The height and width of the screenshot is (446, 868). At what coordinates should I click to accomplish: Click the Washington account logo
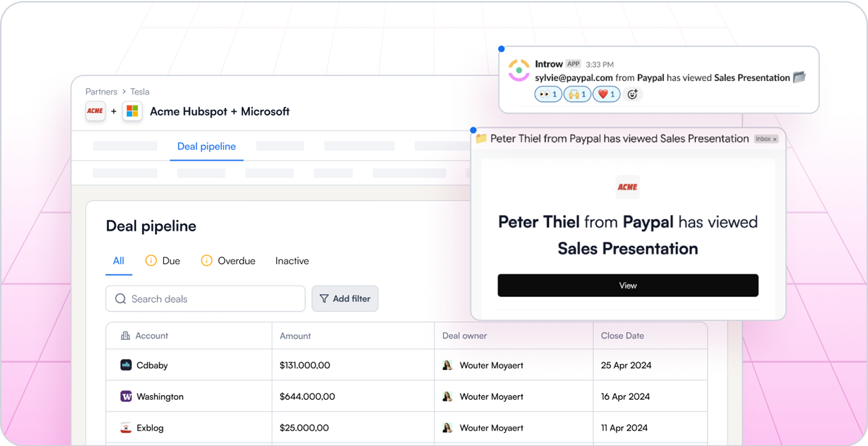click(x=126, y=396)
